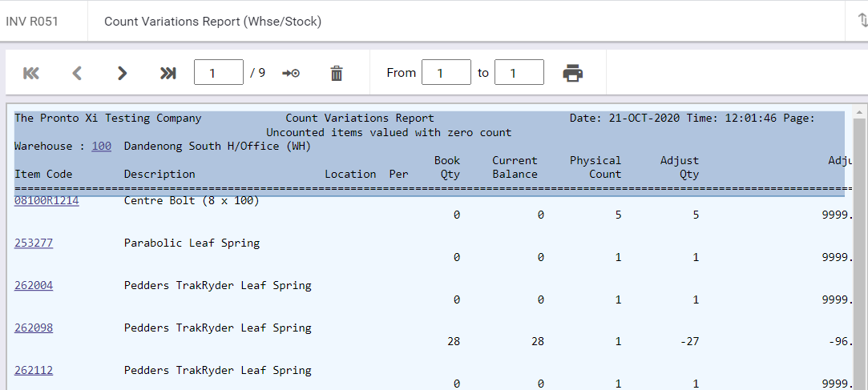Open item code 262098
This screenshot has height=390, width=868.
(x=34, y=328)
